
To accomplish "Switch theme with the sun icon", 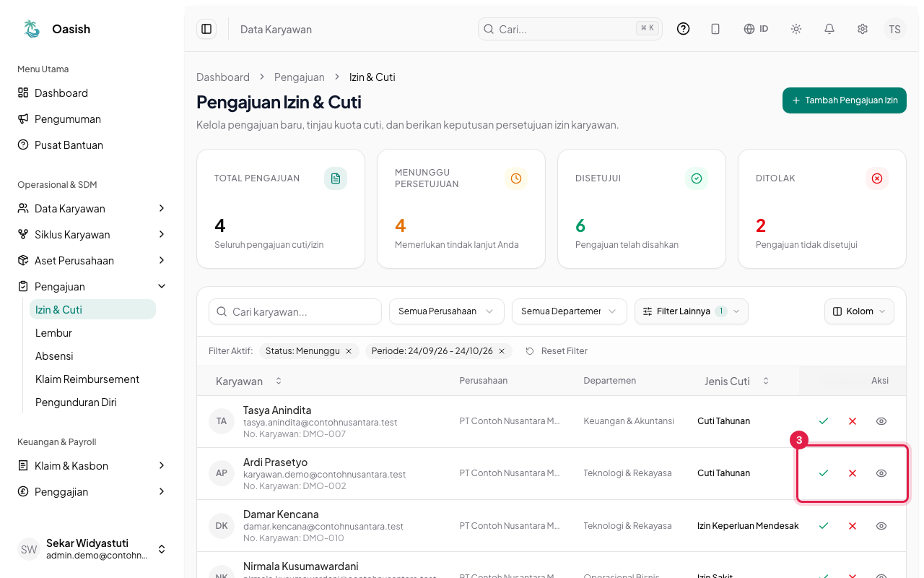I will tap(796, 29).
